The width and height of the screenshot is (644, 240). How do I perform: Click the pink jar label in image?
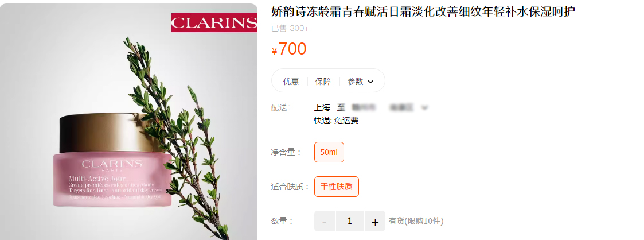tap(112, 180)
